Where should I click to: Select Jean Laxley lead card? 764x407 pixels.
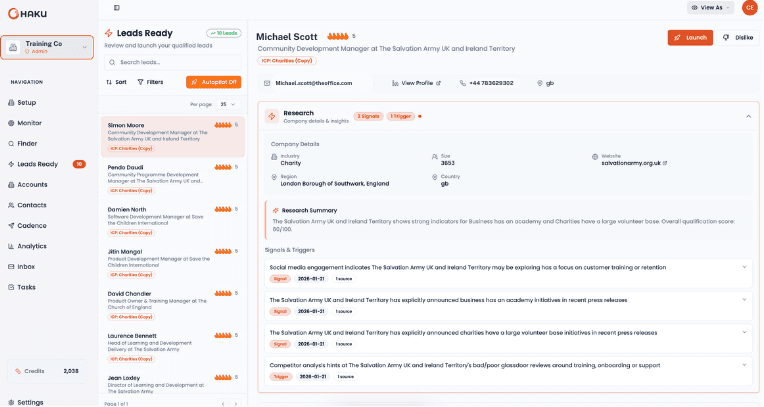click(172, 384)
